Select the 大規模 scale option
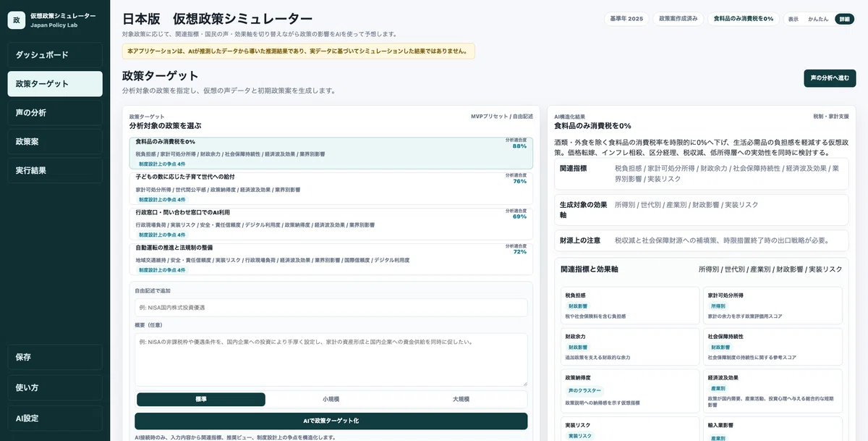868x441 pixels. (461, 399)
